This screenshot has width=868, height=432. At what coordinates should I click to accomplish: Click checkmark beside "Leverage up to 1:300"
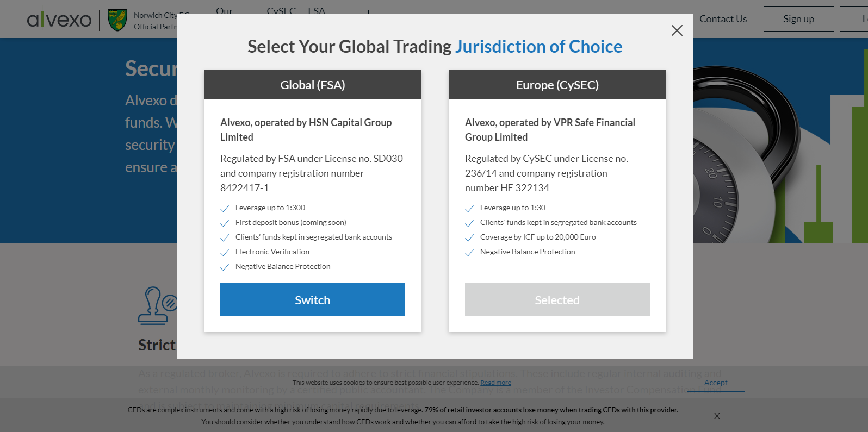225,208
